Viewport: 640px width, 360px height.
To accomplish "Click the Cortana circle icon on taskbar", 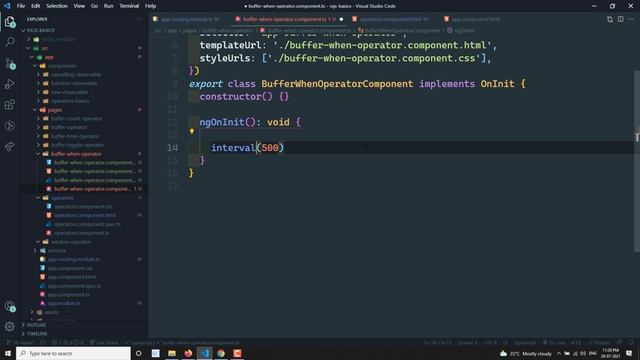I will (139, 353).
